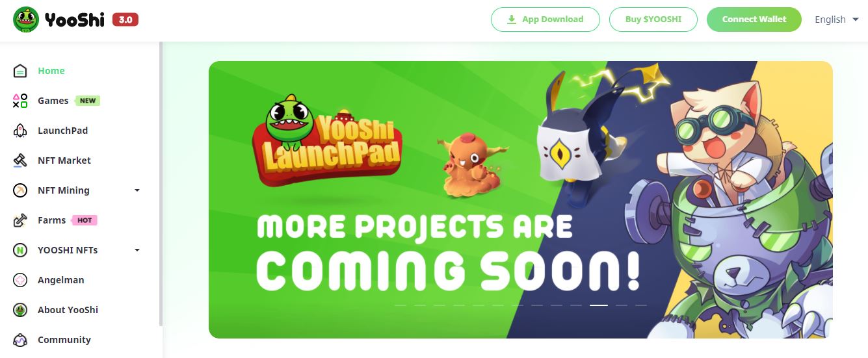
Task: Expand the NFT Mining submenu arrow
Action: [137, 190]
